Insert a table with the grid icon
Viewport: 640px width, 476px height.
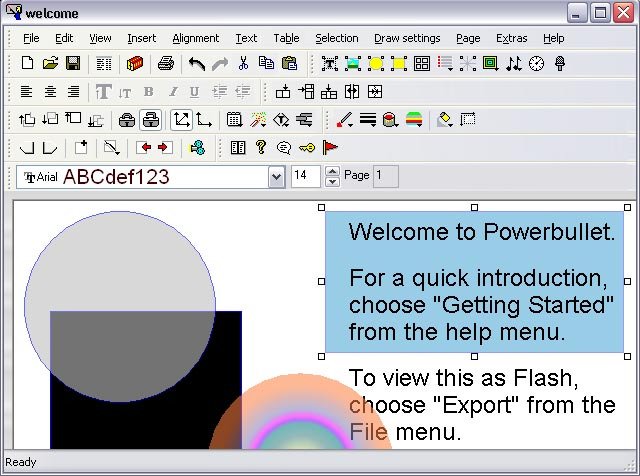422,64
